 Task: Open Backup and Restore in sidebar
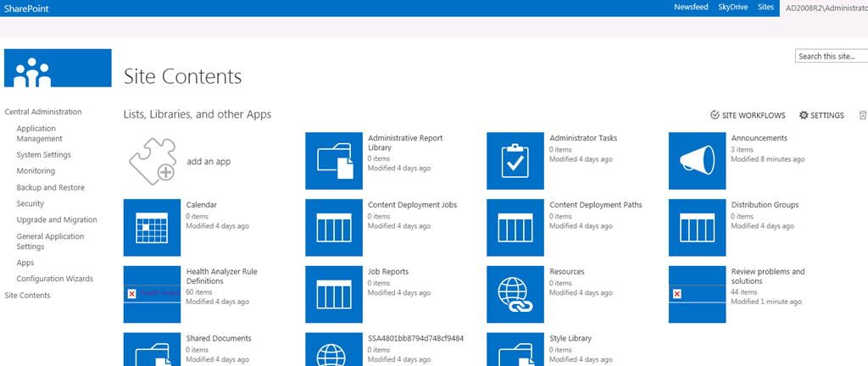(50, 187)
